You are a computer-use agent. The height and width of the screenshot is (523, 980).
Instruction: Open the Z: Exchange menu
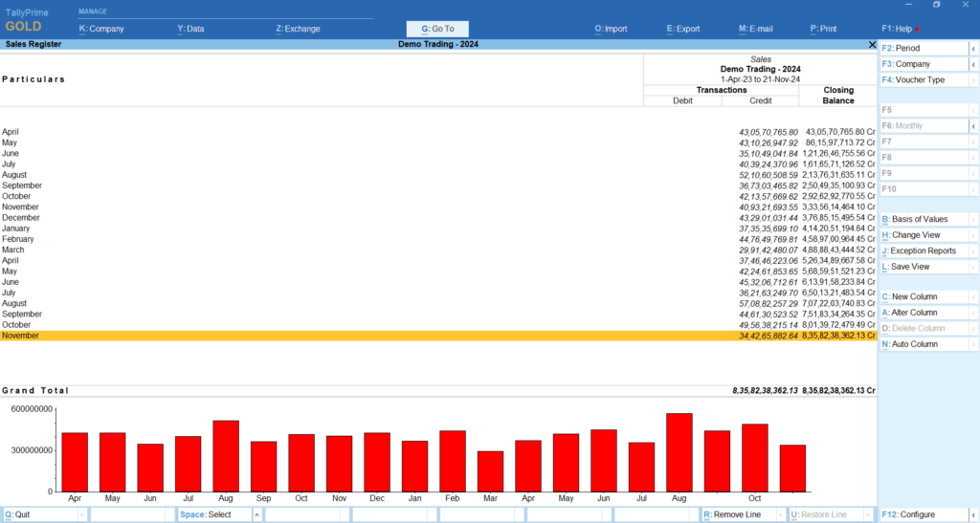click(x=299, y=29)
